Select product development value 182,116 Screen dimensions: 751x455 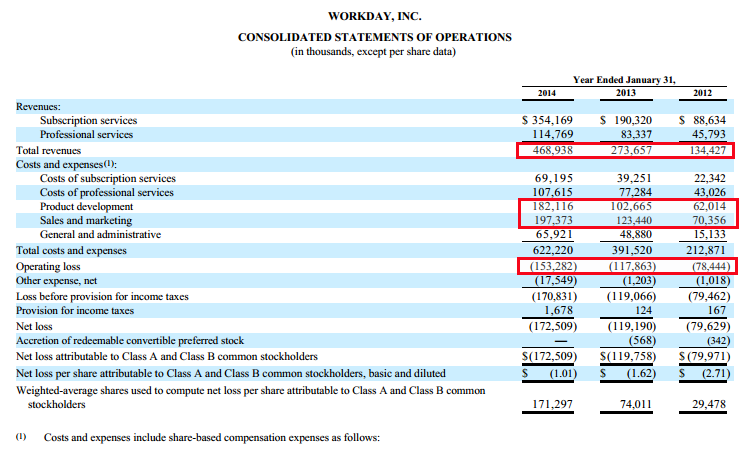pos(553,206)
